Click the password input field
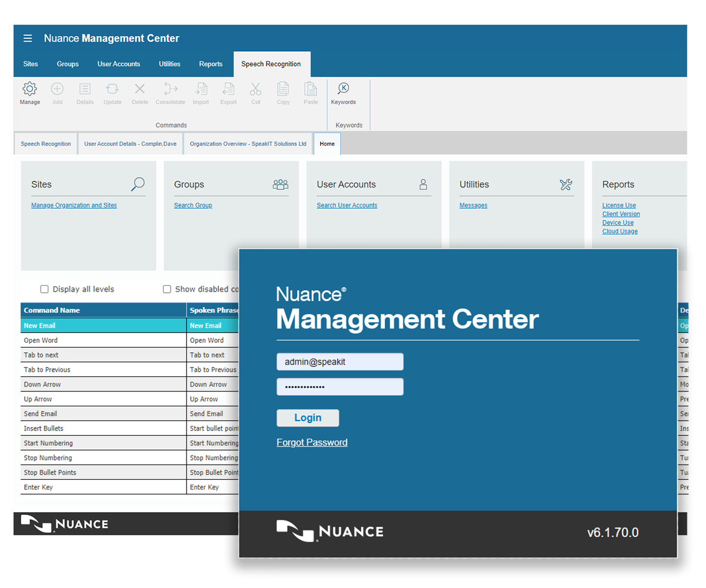706x588 pixels. tap(340, 387)
